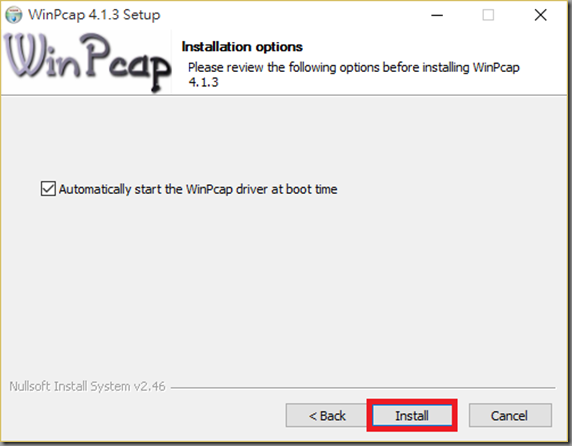Minimize the WinPcap Setup window
The width and height of the screenshot is (572, 446).
[437, 15]
